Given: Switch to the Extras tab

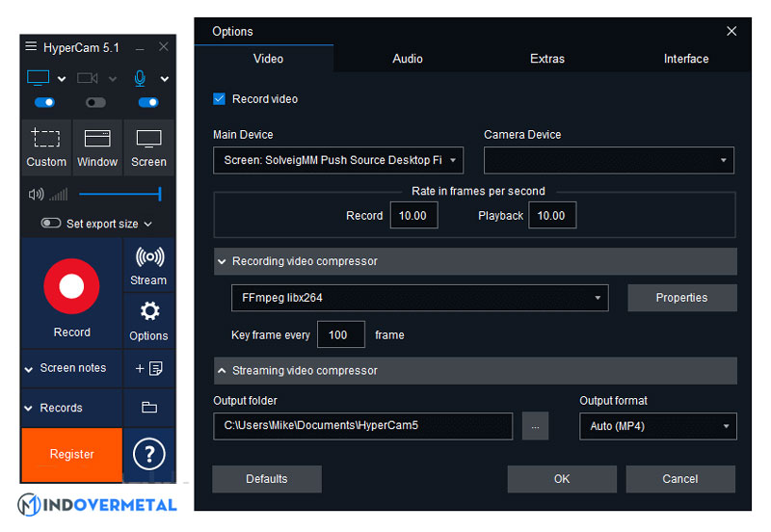Looking at the screenshot, I should [546, 59].
